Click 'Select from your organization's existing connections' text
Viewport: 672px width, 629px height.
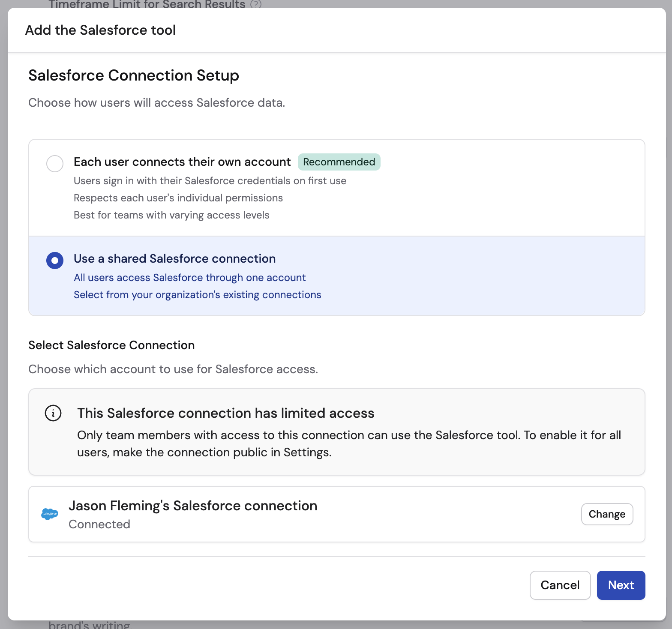197,295
